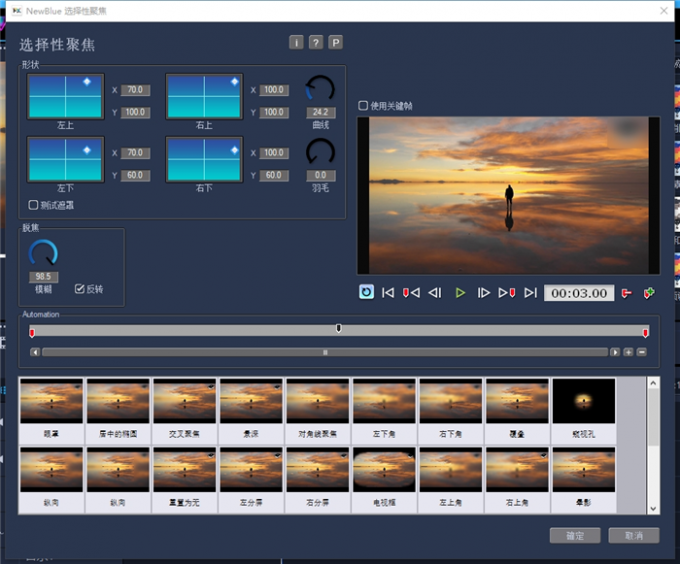Edit the 右下 Y value 60.0
This screenshot has height=564, width=680.
point(274,175)
